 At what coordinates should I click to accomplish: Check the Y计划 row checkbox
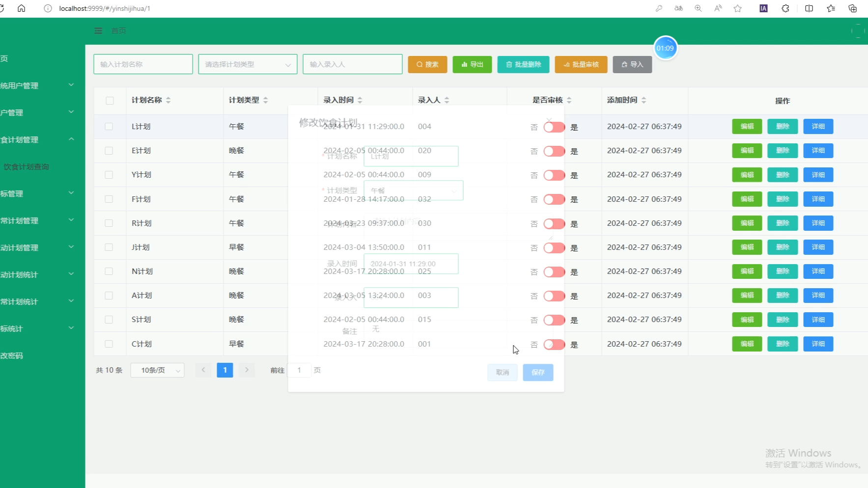coord(109,175)
